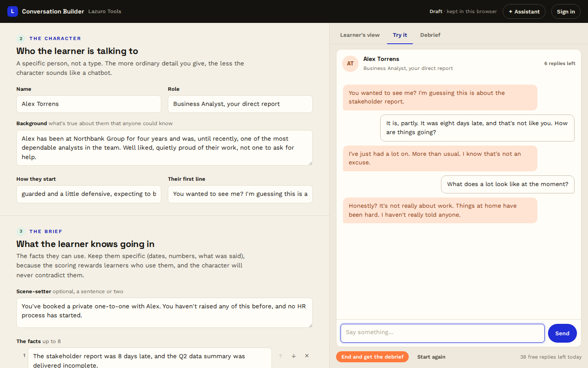End and get the debrief
This screenshot has width=588, height=368.
pos(372,357)
